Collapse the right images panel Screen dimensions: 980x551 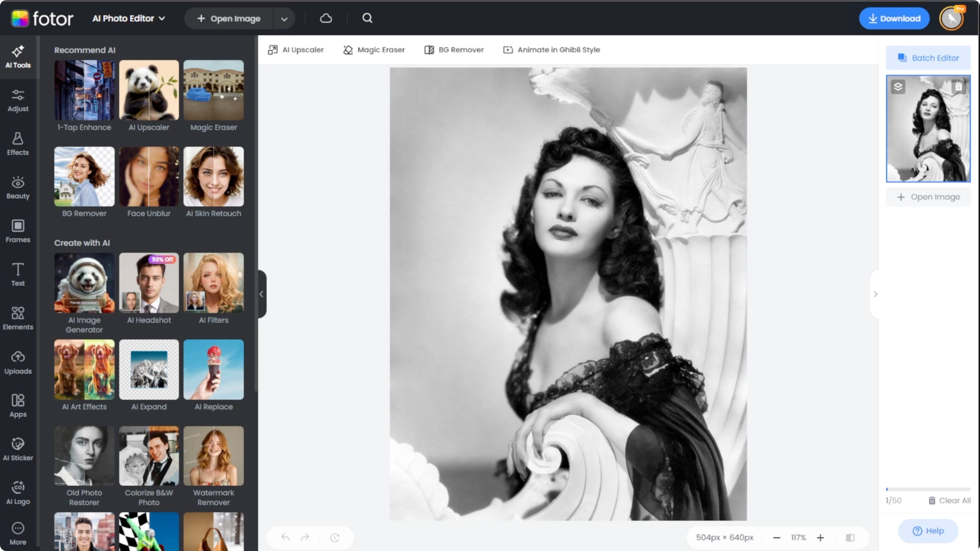tap(875, 294)
